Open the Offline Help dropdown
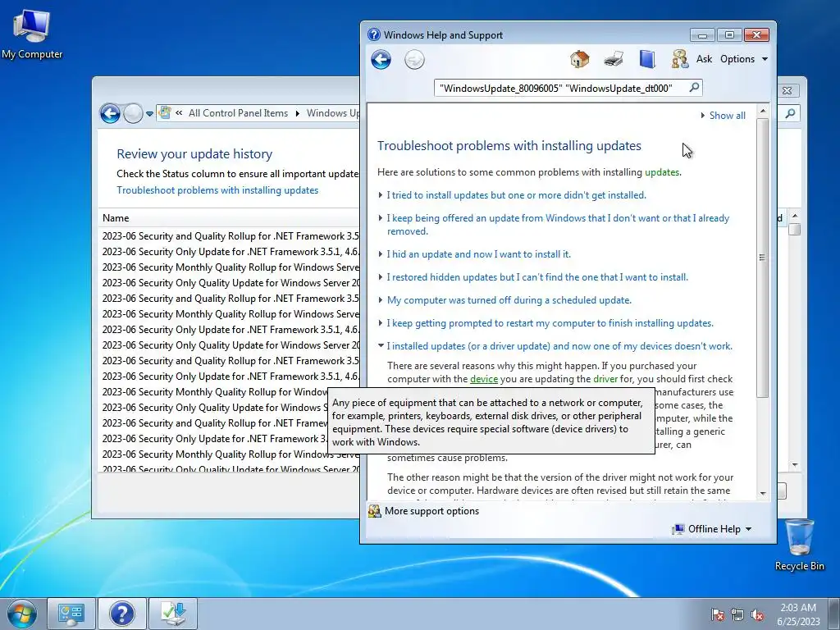The image size is (840, 630). coord(712,529)
